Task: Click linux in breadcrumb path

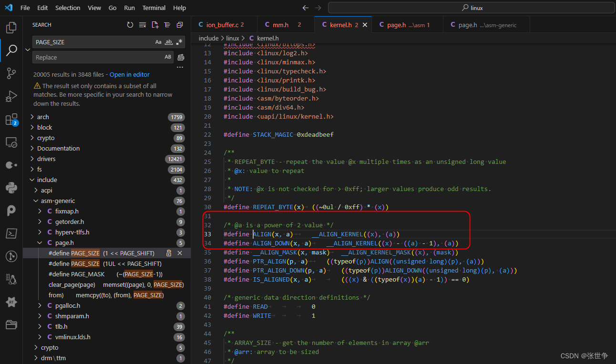Action: pos(233,38)
